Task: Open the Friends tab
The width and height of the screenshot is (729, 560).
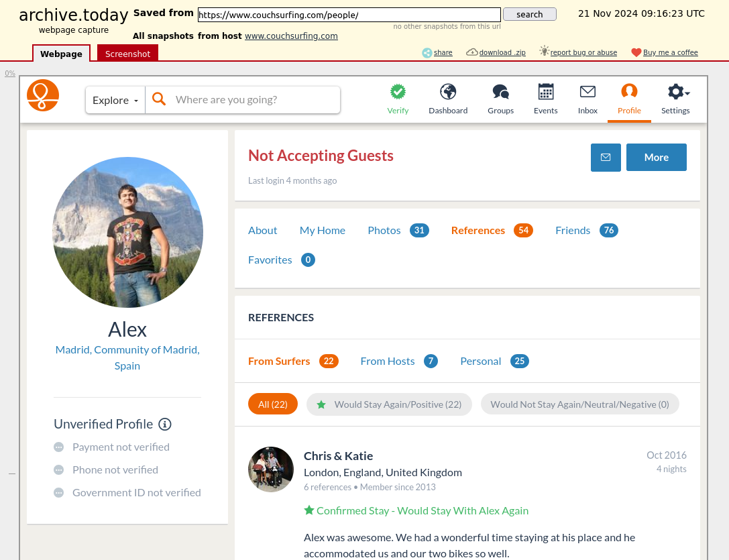Action: pos(587,230)
